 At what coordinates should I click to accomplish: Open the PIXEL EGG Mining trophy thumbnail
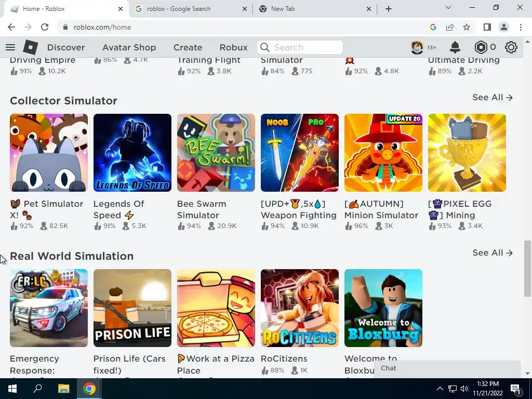point(467,153)
